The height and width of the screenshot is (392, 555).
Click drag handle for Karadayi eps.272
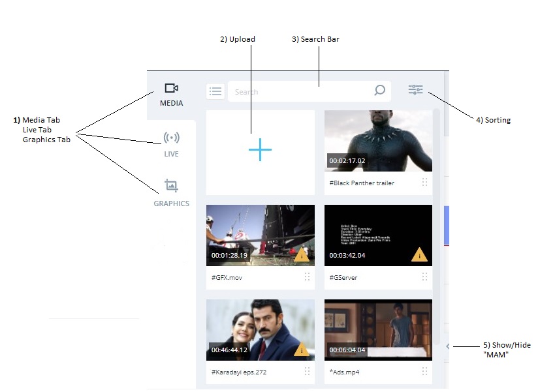[307, 371]
